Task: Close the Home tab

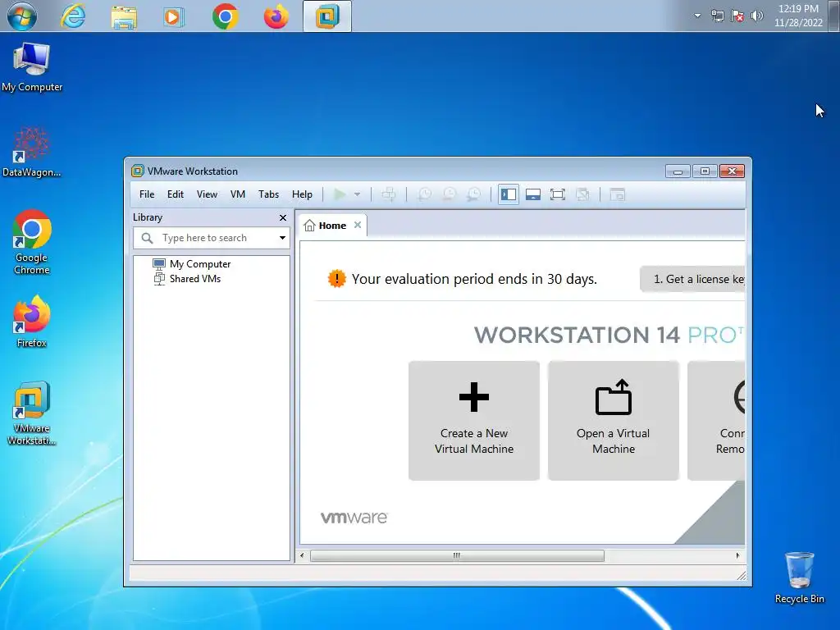Action: click(x=358, y=225)
